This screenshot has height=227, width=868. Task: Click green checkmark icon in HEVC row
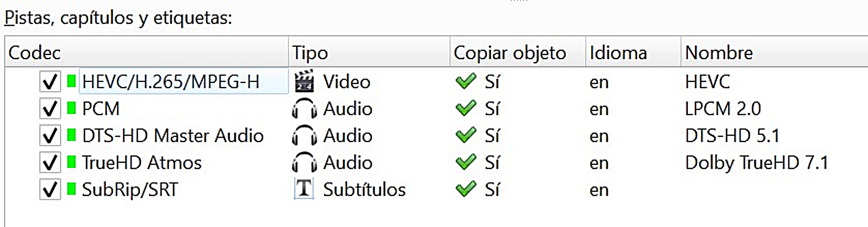[466, 81]
